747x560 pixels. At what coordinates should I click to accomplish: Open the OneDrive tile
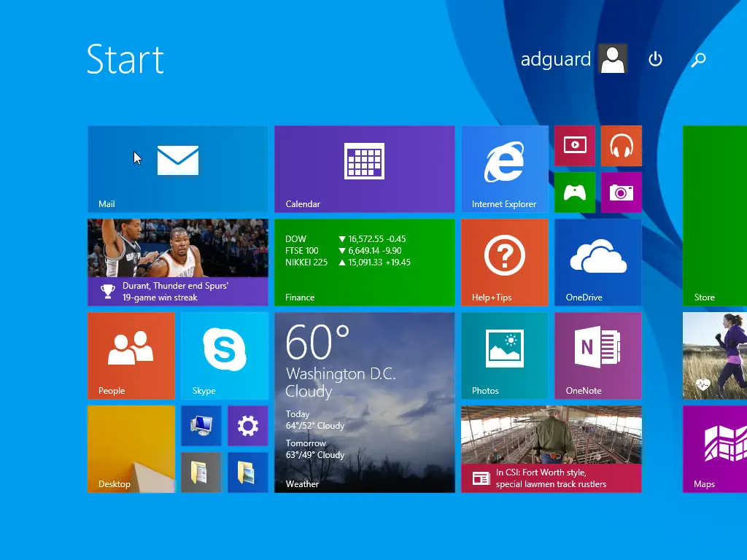(x=598, y=262)
